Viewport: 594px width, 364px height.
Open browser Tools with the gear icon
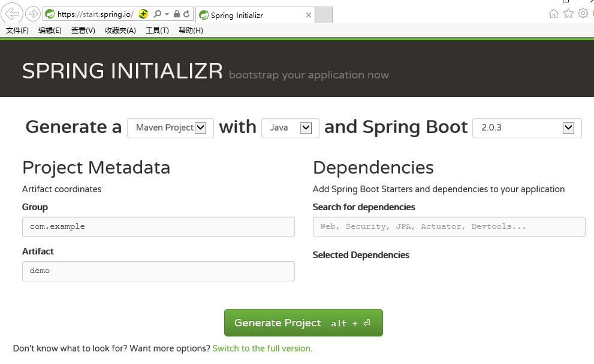[x=583, y=14]
